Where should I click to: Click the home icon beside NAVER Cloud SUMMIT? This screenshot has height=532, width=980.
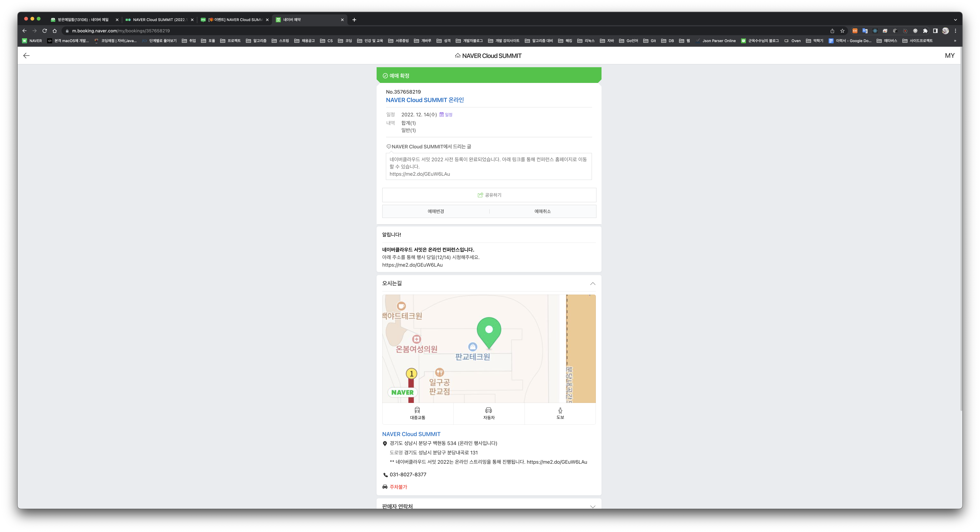pyautogui.click(x=458, y=56)
